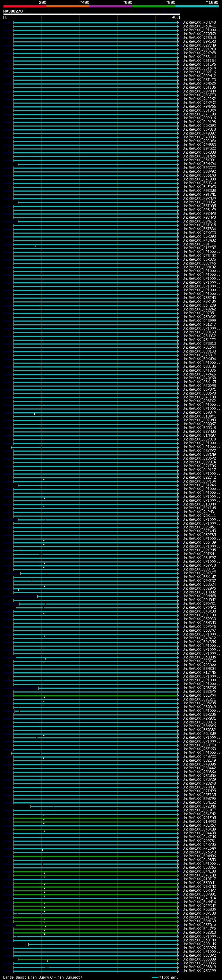Click the query end position 463
Screen dimensions: 222x980
point(175,17)
